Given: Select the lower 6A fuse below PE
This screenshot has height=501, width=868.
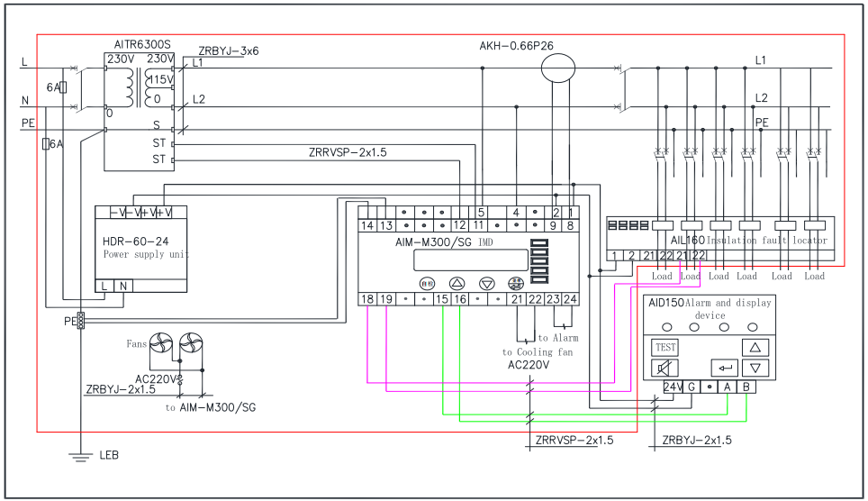Looking at the screenshot, I should [x=46, y=144].
